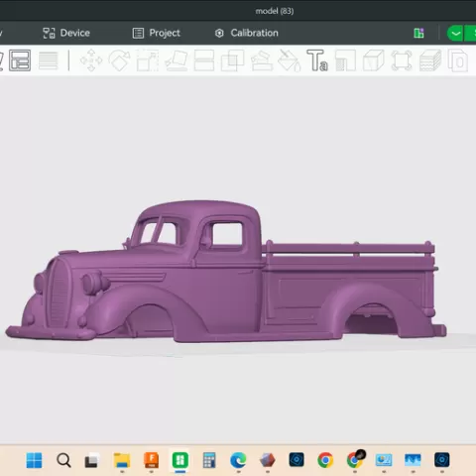476x476 pixels.
Task: Click the "model (83)" window title
Action: (275, 11)
